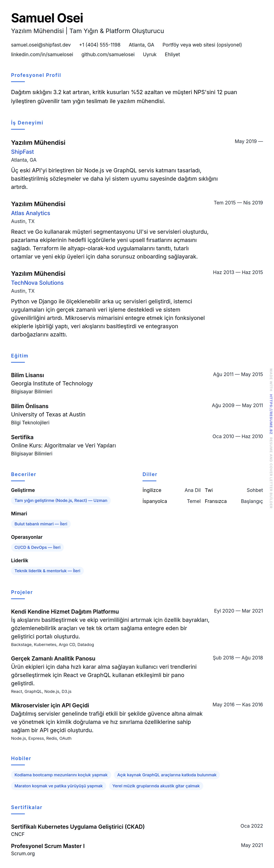Screen dimensions: 274x868
Task: Select the Tam yığın geliştirme skill tag
Action: tap(61, 501)
